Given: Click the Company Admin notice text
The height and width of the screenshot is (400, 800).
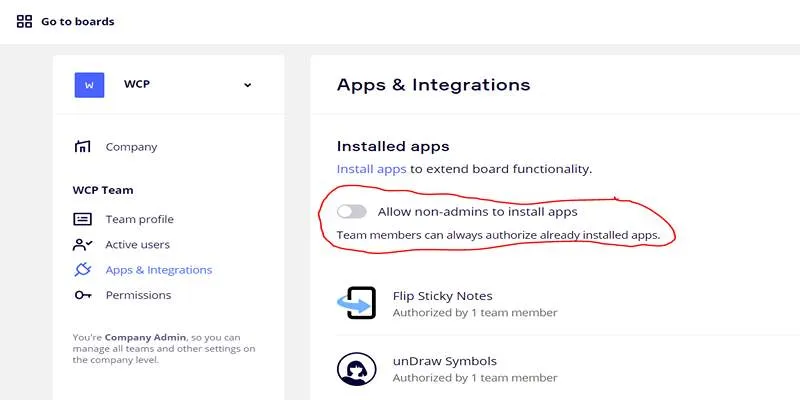Looking at the screenshot, I should [x=164, y=348].
